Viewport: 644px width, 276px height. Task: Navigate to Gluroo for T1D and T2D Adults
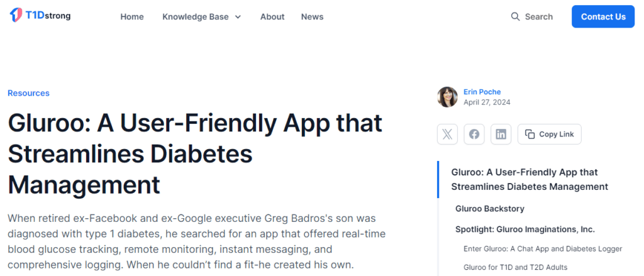[x=515, y=267]
